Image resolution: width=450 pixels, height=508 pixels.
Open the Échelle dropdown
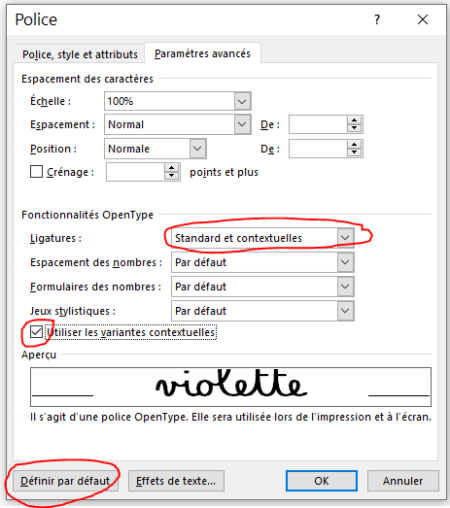click(242, 101)
